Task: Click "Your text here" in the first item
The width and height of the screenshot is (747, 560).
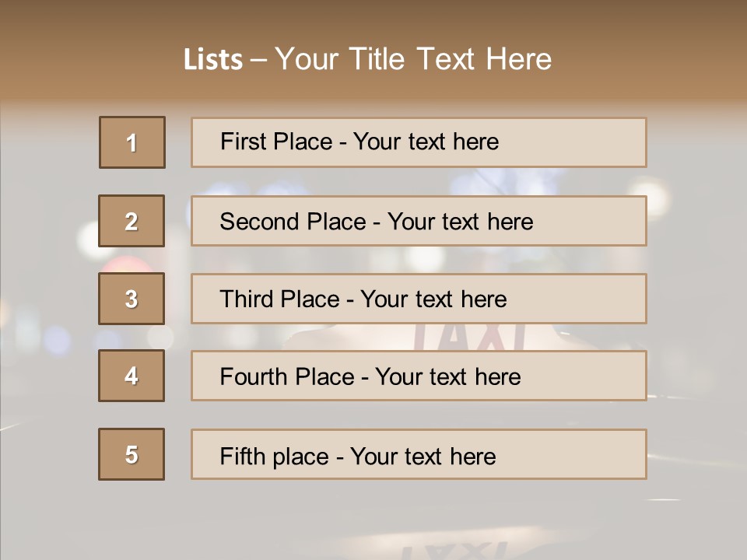Action: [x=426, y=142]
